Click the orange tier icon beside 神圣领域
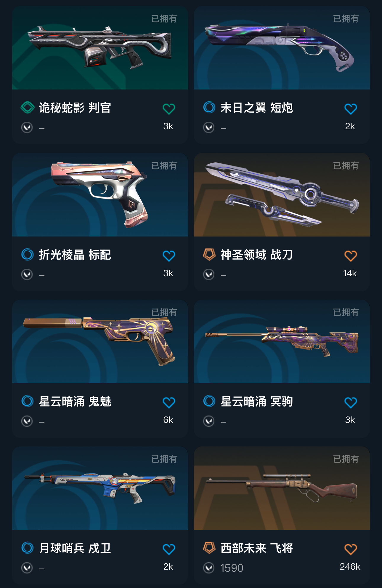The width and height of the screenshot is (382, 588). tap(209, 254)
